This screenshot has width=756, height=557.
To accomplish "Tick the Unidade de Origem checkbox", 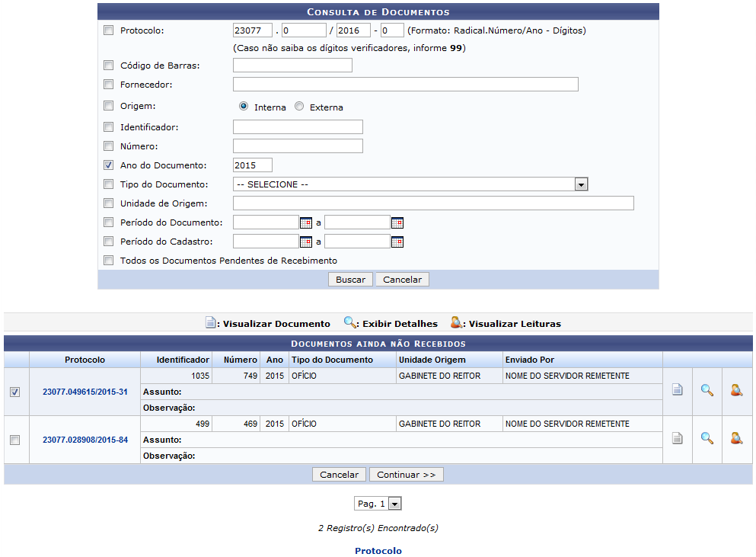I will coord(108,203).
